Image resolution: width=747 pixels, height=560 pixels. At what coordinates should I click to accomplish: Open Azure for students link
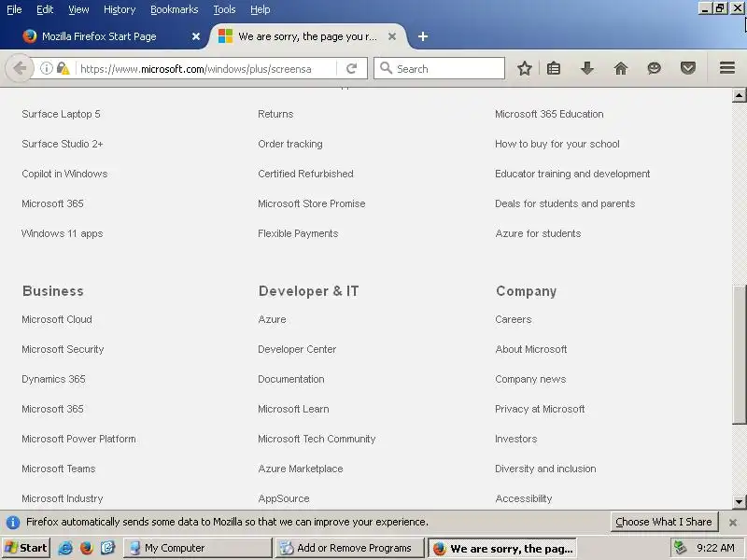pos(539,233)
